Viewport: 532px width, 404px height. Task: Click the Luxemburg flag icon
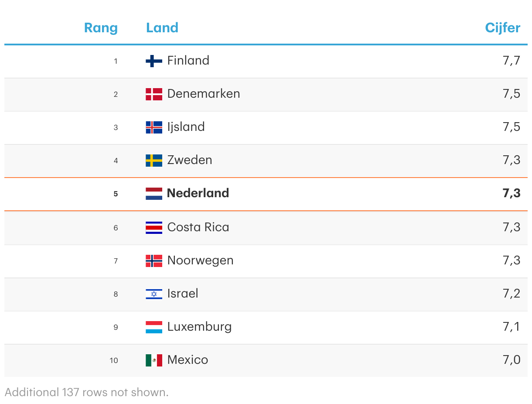point(153,327)
